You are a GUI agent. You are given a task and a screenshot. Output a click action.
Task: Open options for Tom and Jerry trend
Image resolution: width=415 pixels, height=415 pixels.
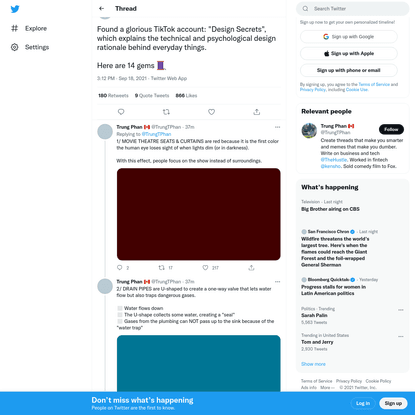(401, 336)
